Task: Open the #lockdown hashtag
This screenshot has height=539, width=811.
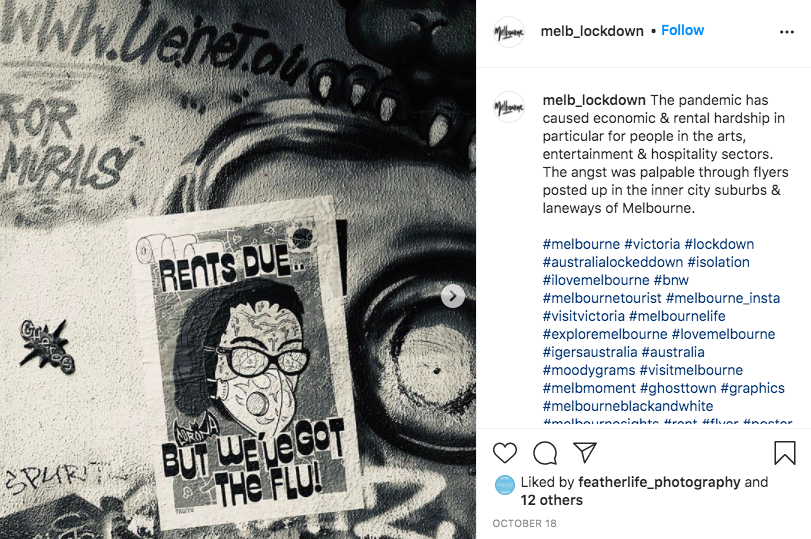Action: coord(719,244)
